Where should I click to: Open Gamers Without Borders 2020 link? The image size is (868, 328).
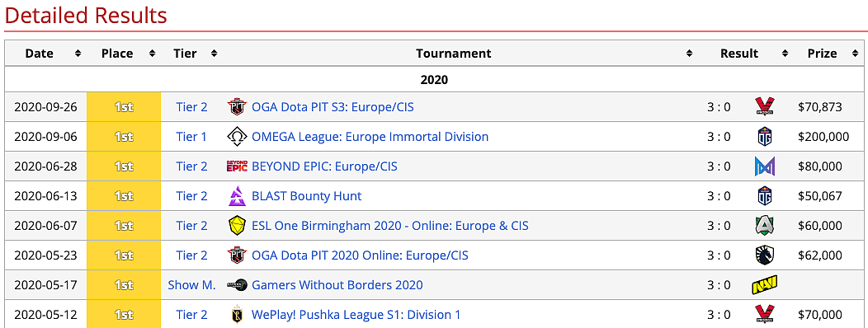pyautogui.click(x=337, y=285)
